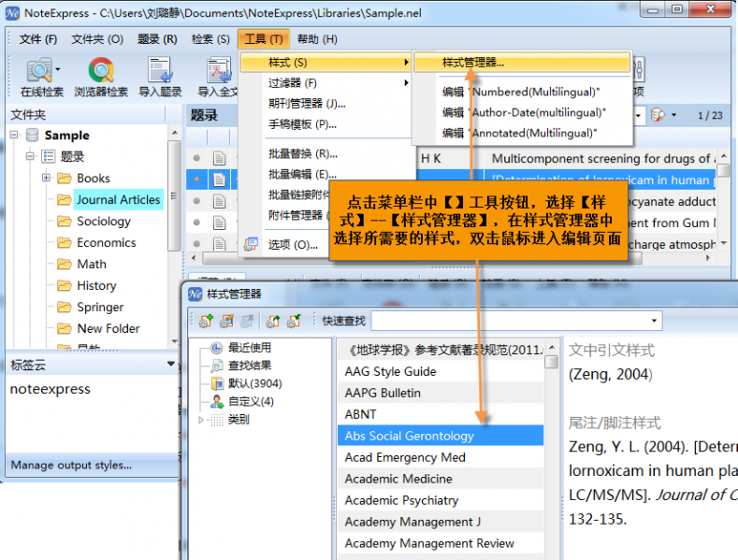Toggle read-status dot in Multicomponent screening row

click(196, 158)
